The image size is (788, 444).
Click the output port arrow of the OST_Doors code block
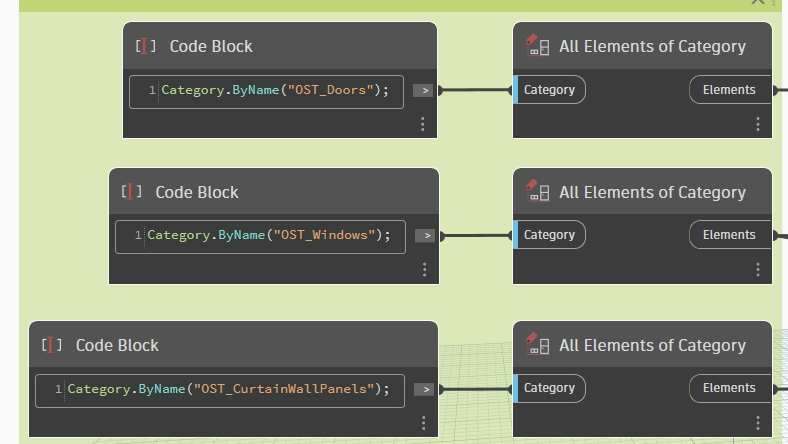[x=424, y=90]
